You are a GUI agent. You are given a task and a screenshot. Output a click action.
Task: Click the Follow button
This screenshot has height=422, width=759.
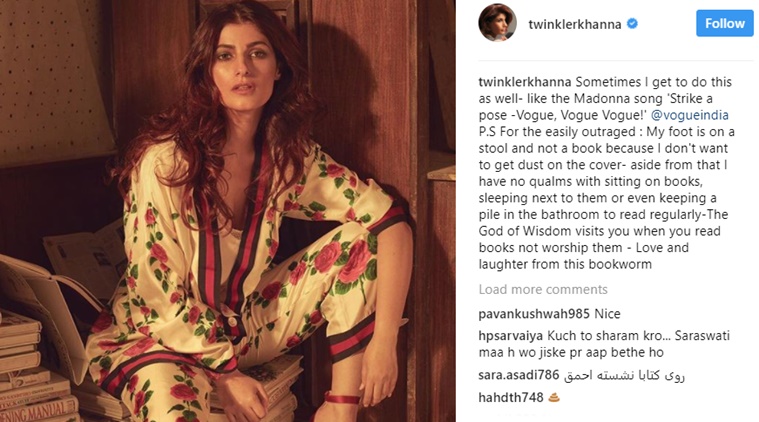click(x=725, y=23)
